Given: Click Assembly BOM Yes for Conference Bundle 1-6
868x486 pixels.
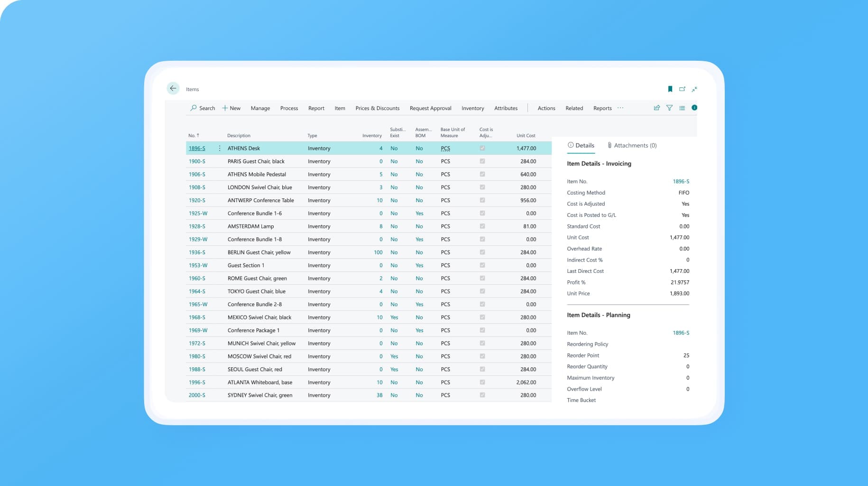Looking at the screenshot, I should point(419,214).
